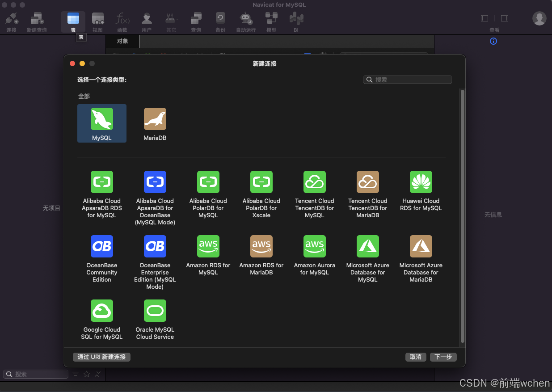This screenshot has width=552, height=392.
Task: Click the sidebar collapse arrows icon
Action: click(98, 374)
